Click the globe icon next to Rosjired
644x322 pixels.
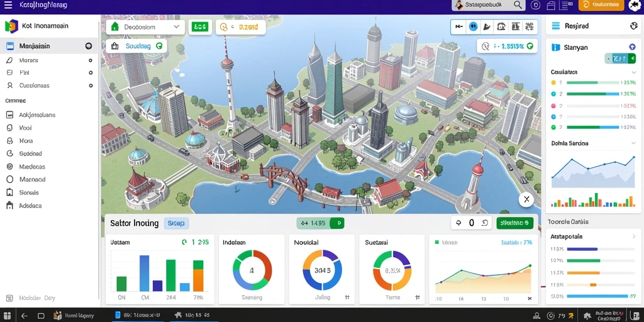(x=633, y=26)
